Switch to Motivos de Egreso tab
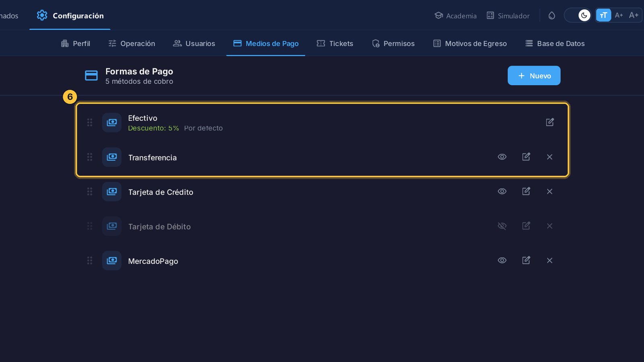Viewport: 644px width, 362px height. pos(470,43)
